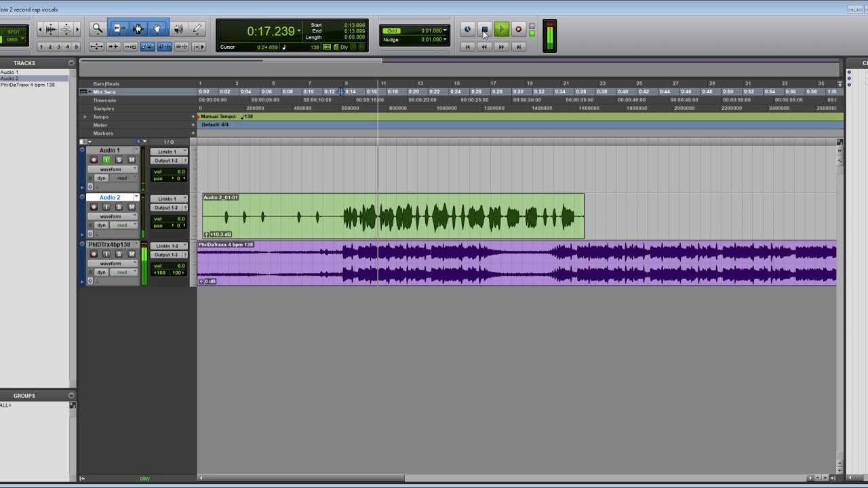Open the Tracks list menu

[x=71, y=63]
